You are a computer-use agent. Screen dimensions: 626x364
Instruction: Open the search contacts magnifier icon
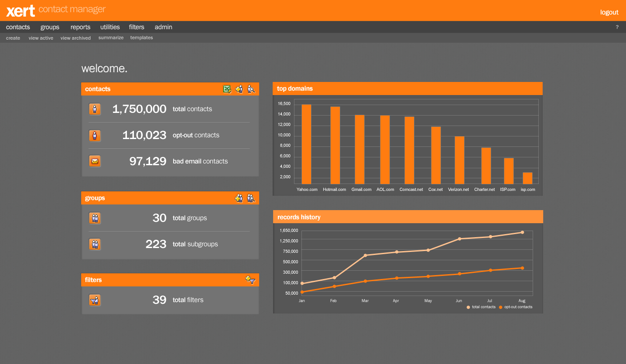251,89
